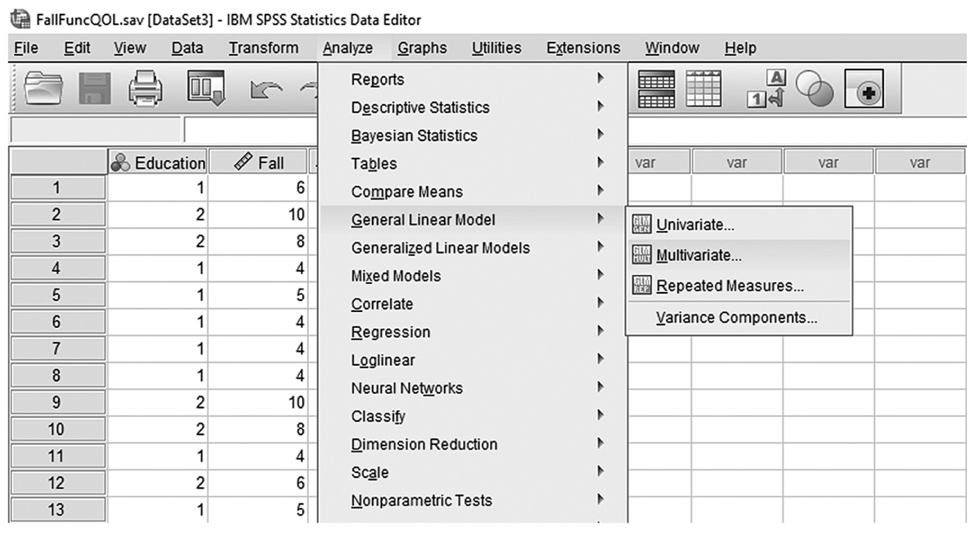This screenshot has height=534, width=980.
Task: Expand the General Linear Model submenu
Action: point(473,220)
